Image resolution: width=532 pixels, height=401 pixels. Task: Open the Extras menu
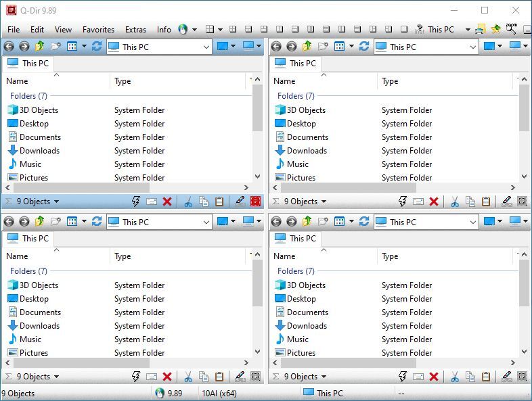[135, 30]
